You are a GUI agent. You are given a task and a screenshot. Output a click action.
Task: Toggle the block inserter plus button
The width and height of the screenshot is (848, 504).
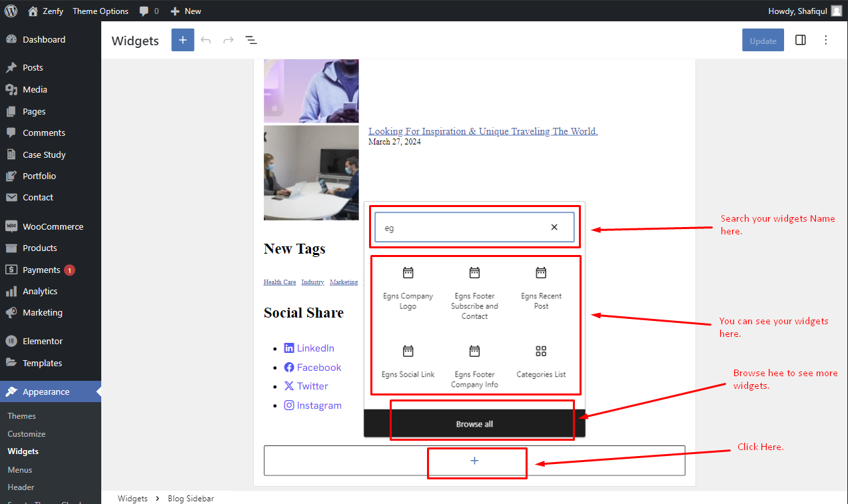pyautogui.click(x=183, y=40)
